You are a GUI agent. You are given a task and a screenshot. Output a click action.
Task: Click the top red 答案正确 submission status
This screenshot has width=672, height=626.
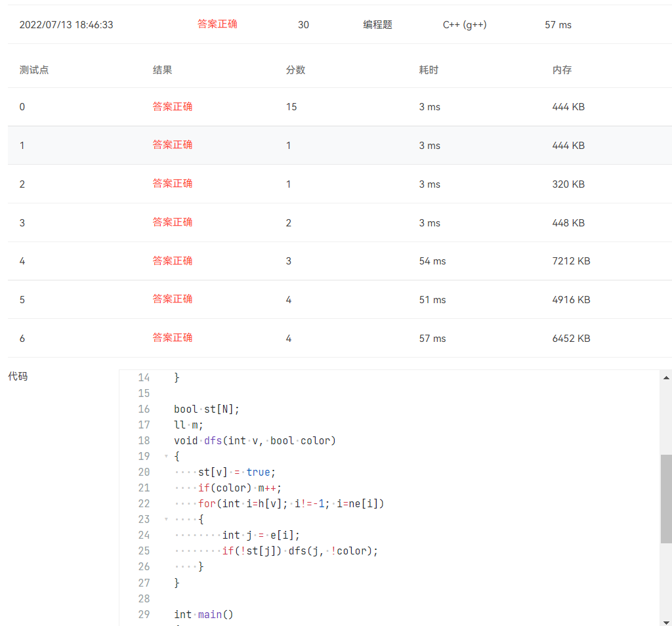click(217, 24)
